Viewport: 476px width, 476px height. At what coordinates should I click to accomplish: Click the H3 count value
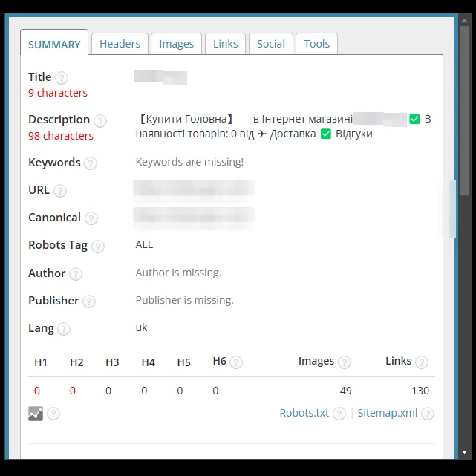point(108,391)
